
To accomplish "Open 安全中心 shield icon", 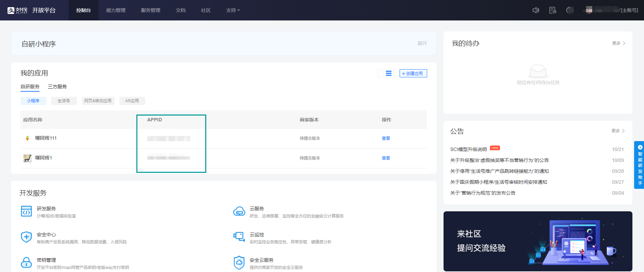I will tap(26, 237).
